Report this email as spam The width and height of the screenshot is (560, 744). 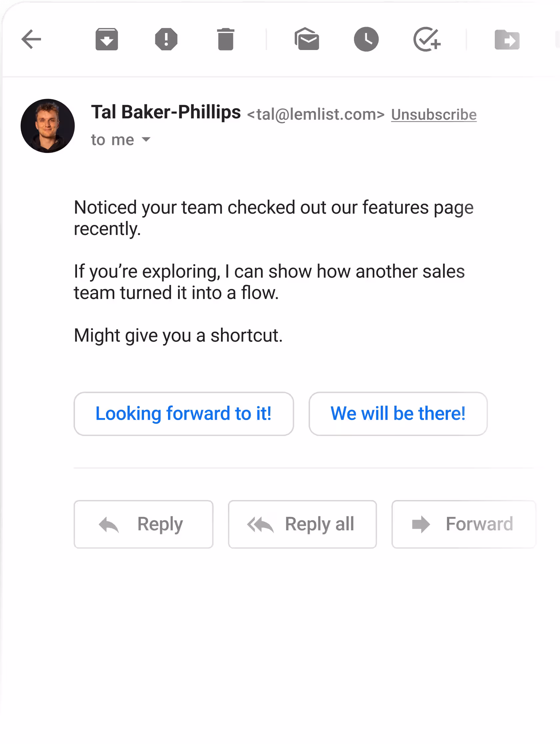point(166,39)
